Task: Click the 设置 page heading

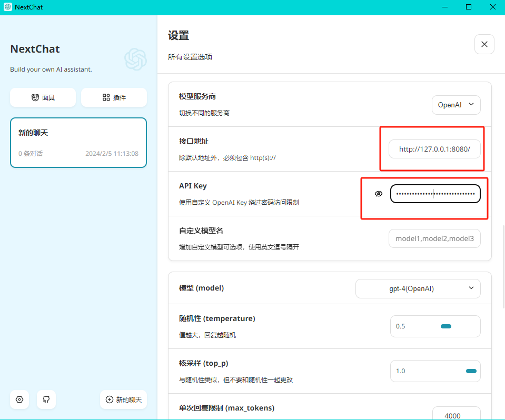Action: click(179, 35)
